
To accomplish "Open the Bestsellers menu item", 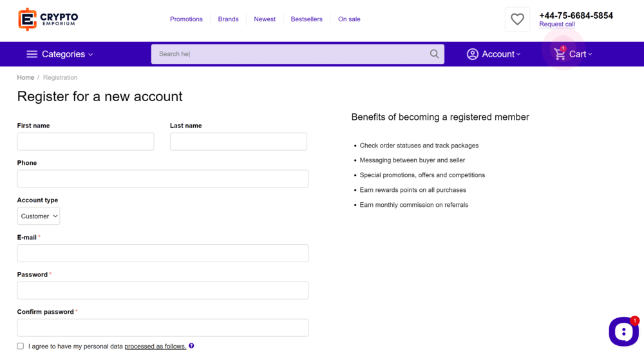I will (x=307, y=19).
